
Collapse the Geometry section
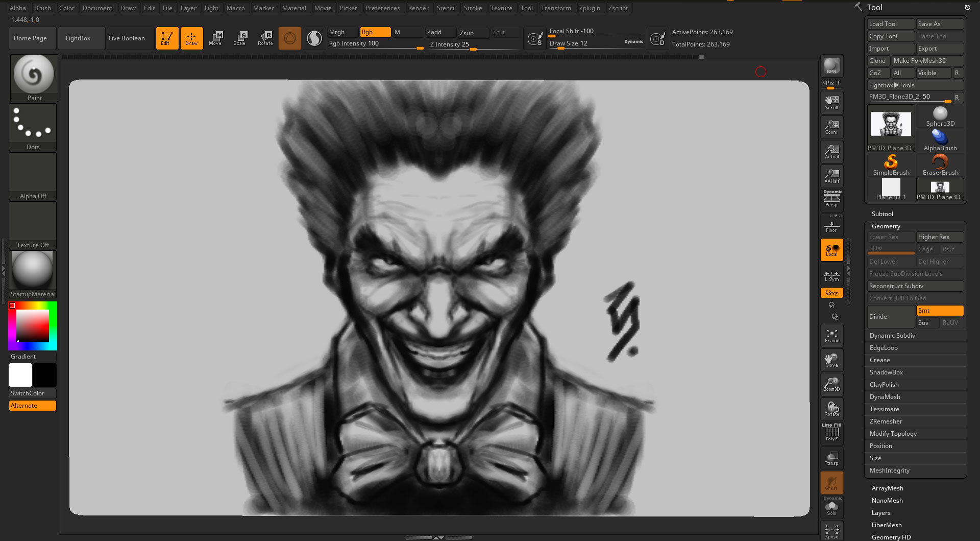tap(886, 226)
